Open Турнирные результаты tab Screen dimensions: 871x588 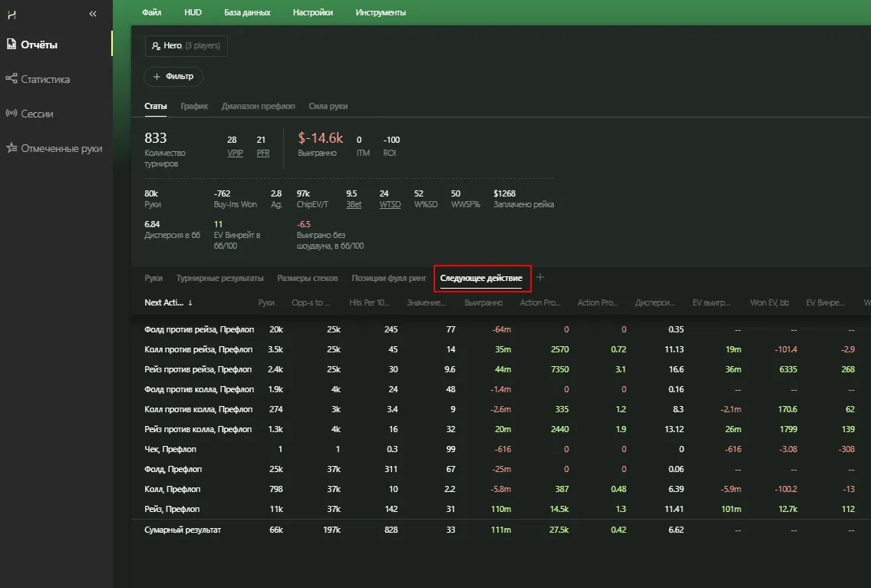pyautogui.click(x=219, y=278)
